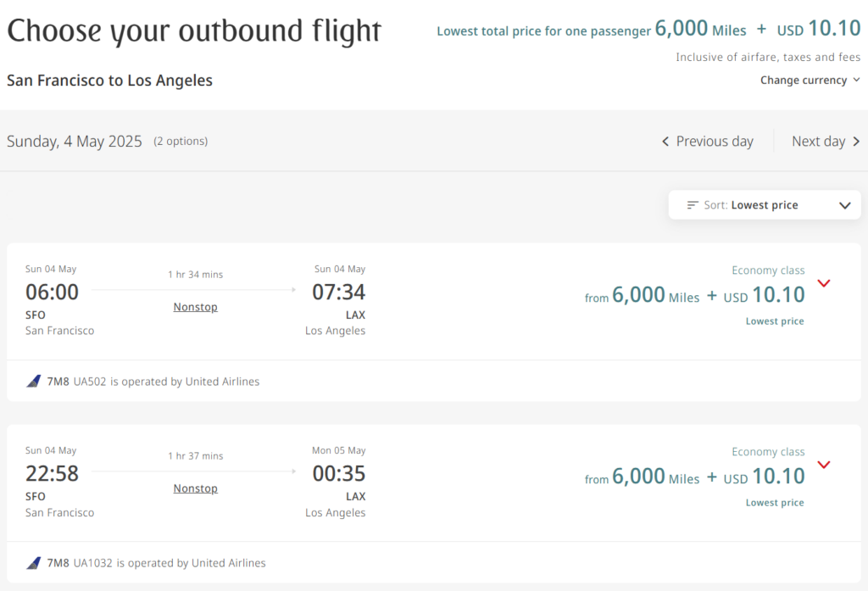Open the Sort: Lowest price dropdown

coord(763,204)
